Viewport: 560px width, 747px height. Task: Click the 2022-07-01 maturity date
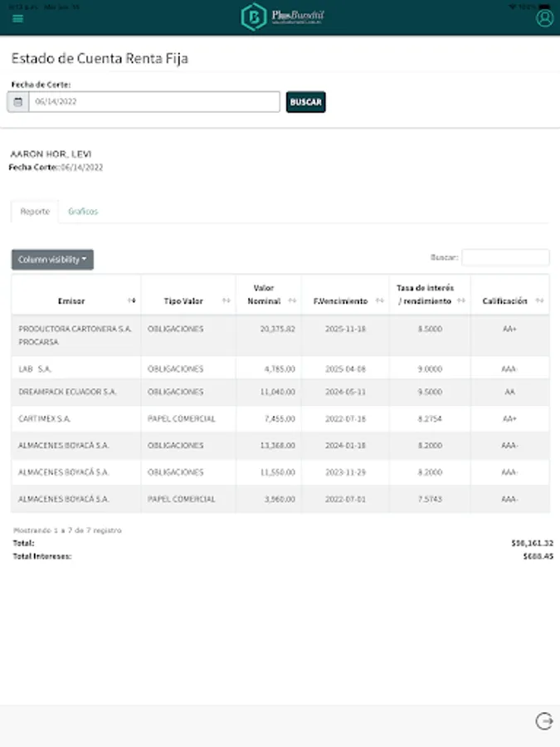[x=345, y=499]
